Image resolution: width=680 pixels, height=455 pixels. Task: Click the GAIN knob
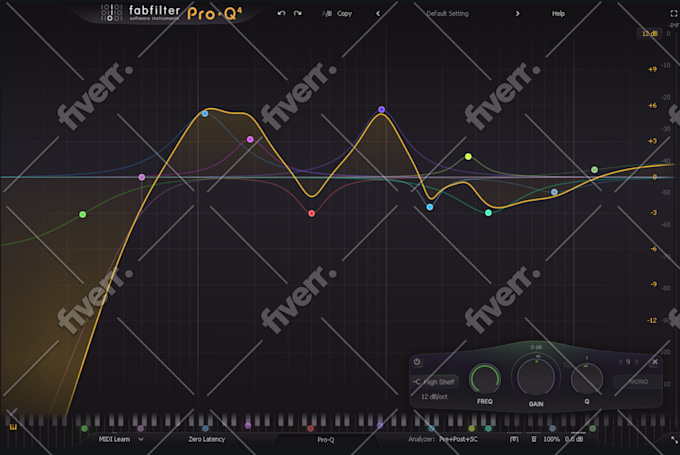point(536,376)
